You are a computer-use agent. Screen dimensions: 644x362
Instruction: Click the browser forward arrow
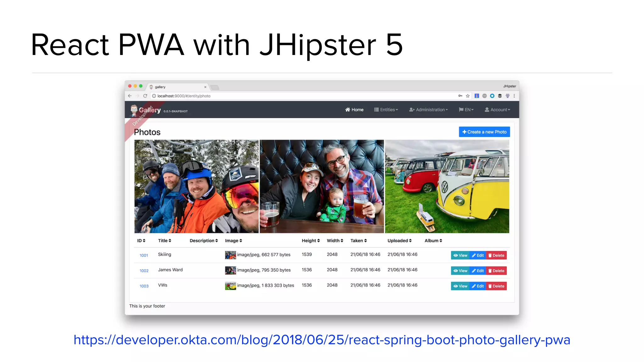click(x=137, y=96)
